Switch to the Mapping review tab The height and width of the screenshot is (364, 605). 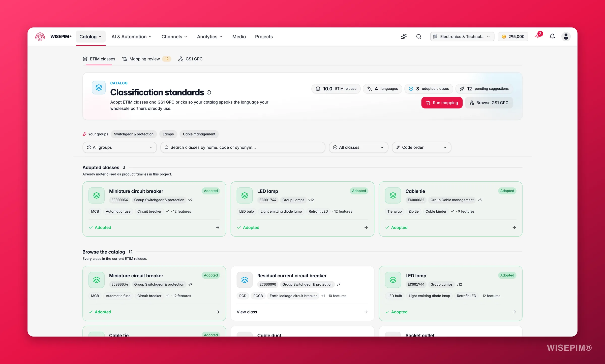point(146,59)
